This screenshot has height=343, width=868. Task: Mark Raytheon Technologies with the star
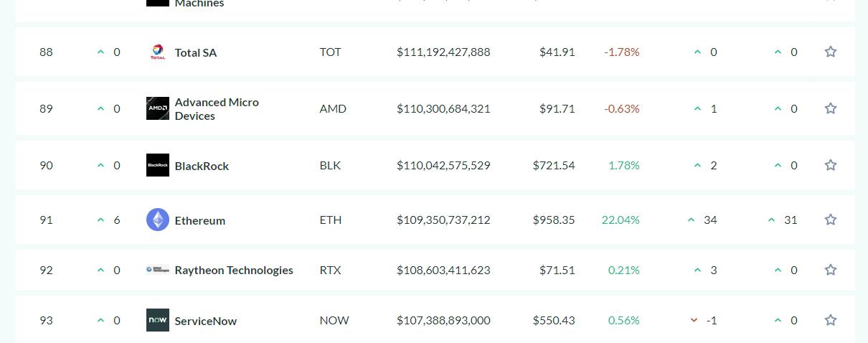coord(831,270)
